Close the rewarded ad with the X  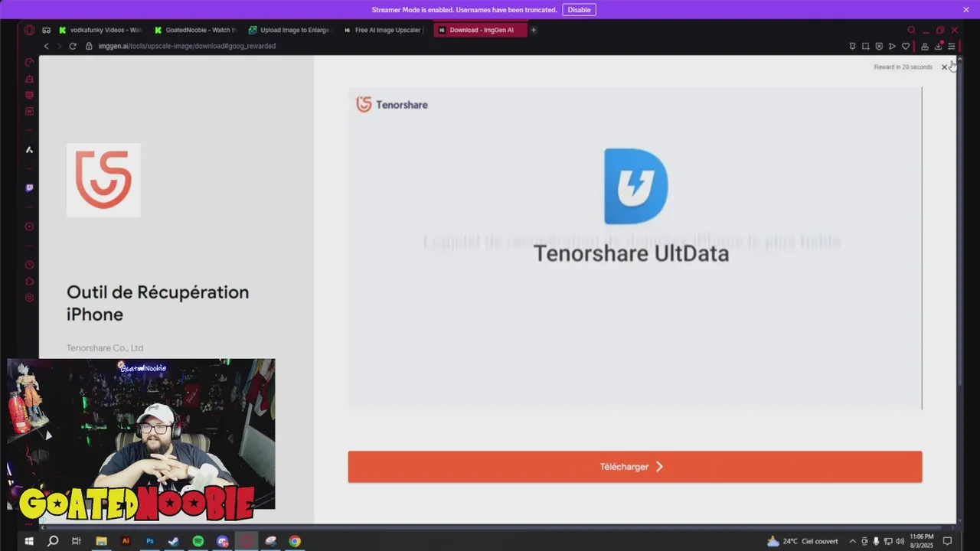(944, 67)
